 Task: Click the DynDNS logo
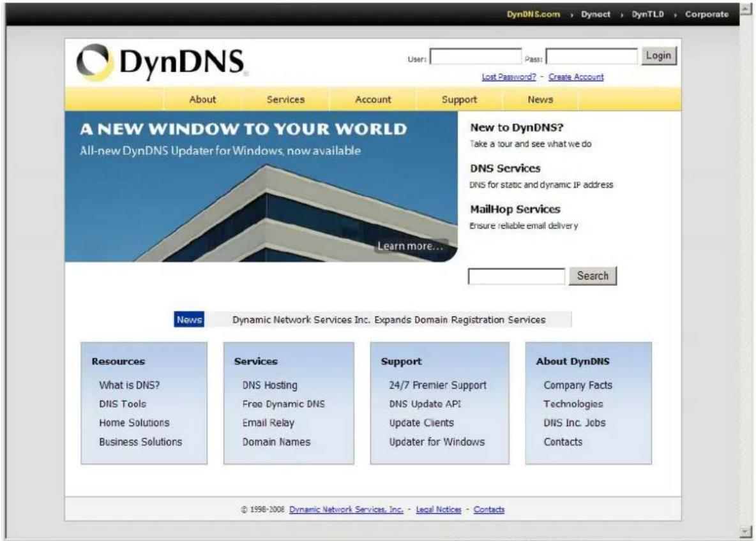(162, 63)
